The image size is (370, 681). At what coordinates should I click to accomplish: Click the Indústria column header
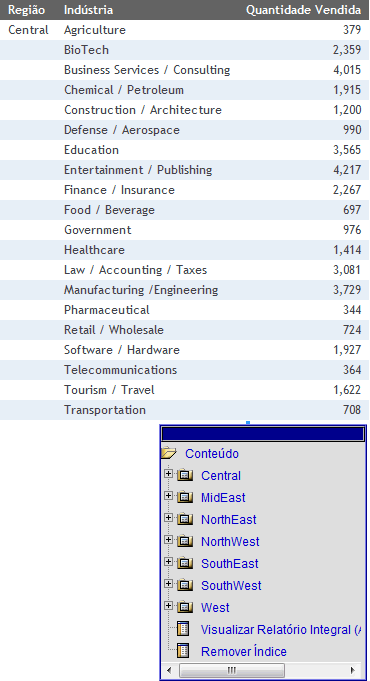[x=88, y=10]
